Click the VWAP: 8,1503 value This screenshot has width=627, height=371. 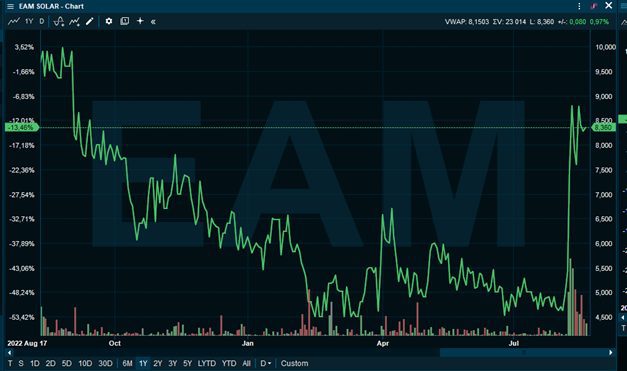467,22
